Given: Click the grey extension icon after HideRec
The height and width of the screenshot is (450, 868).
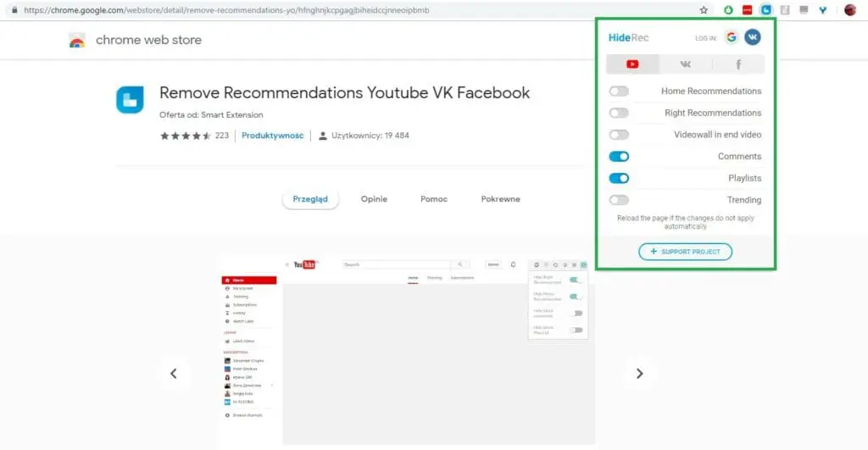Looking at the screenshot, I should [785, 10].
